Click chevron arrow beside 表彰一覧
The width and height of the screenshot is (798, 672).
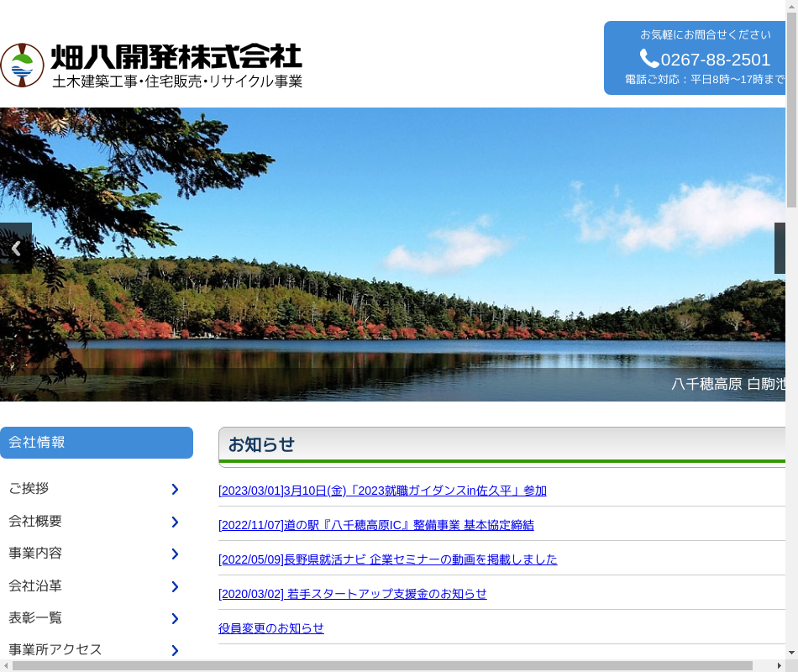[x=175, y=618]
